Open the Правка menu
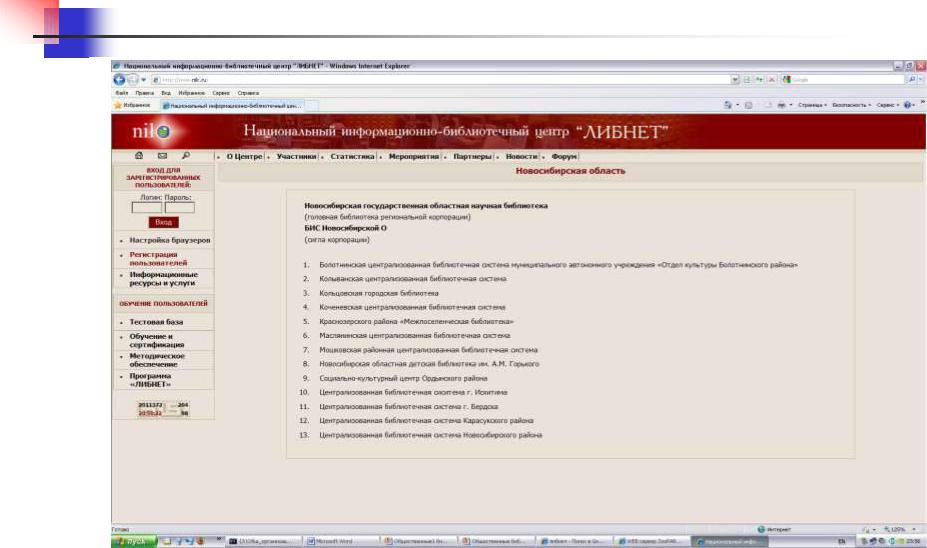The height and width of the screenshot is (548, 927). 144,93
